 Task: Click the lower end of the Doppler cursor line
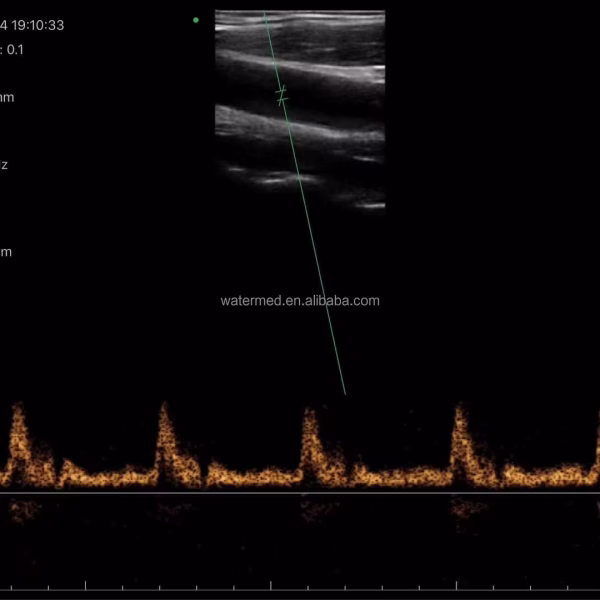pyautogui.click(x=343, y=390)
